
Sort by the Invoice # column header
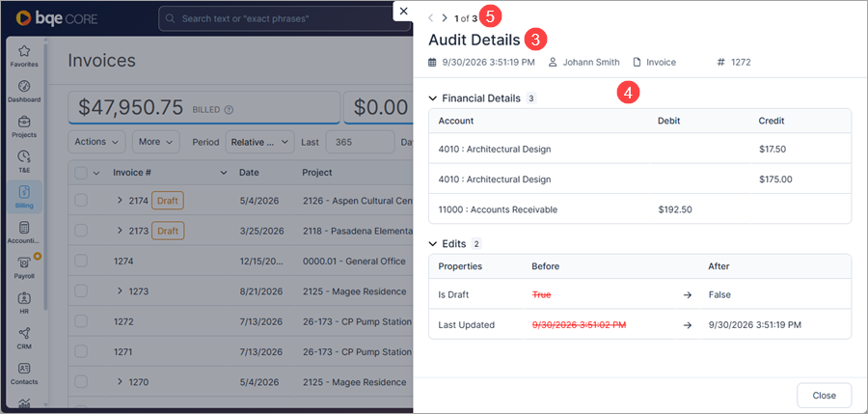(132, 173)
